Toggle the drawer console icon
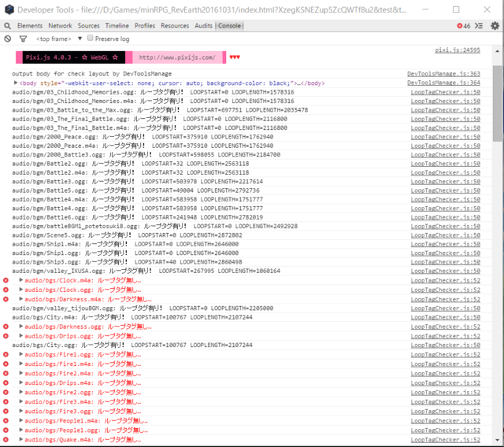 [x=479, y=26]
